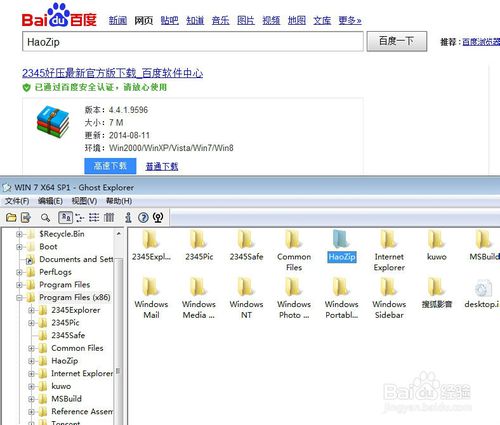Expand the PerfLogs tree node
Image resolution: width=500 pixels, height=425 pixels.
click(19, 272)
